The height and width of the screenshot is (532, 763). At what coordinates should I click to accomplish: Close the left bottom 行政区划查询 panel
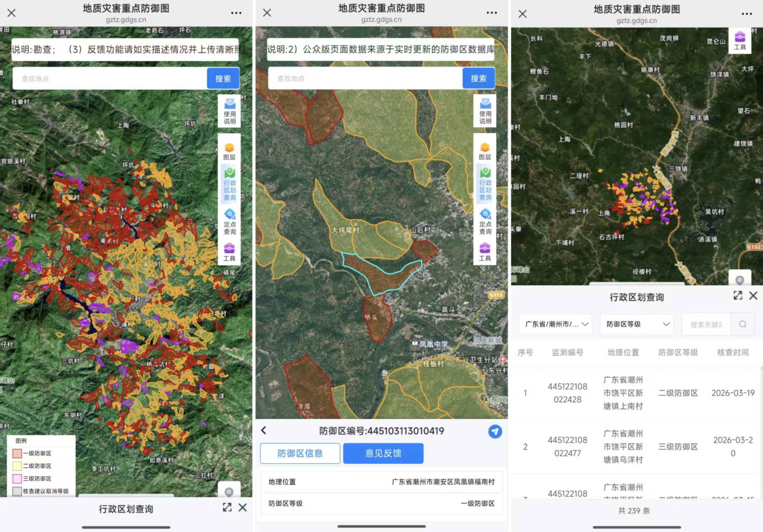[243, 507]
